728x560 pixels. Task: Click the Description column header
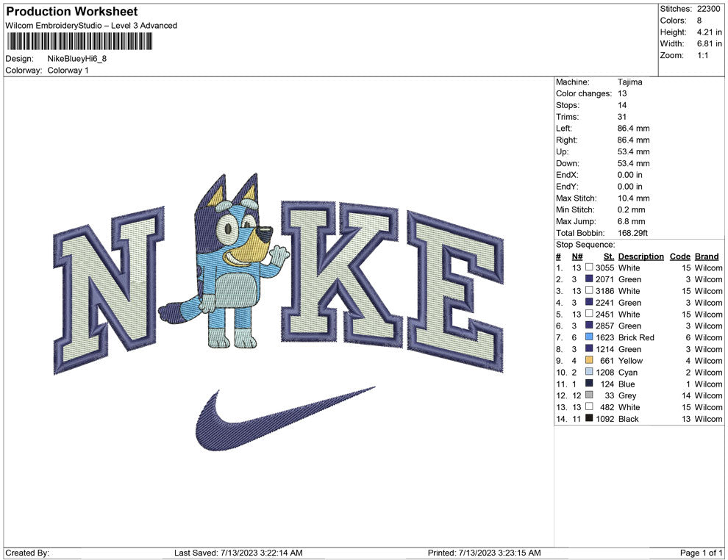[x=640, y=256]
